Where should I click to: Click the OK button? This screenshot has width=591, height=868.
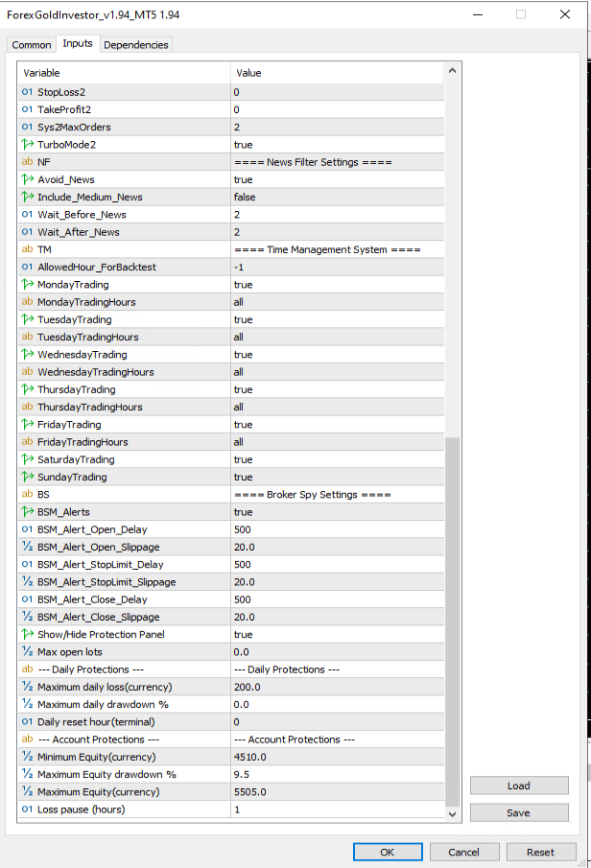388,852
